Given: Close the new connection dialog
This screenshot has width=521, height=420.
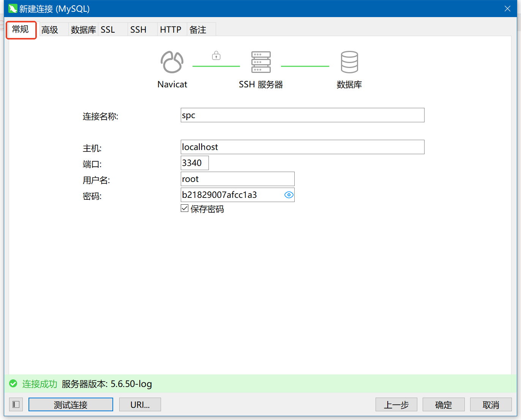Looking at the screenshot, I should click(507, 9).
